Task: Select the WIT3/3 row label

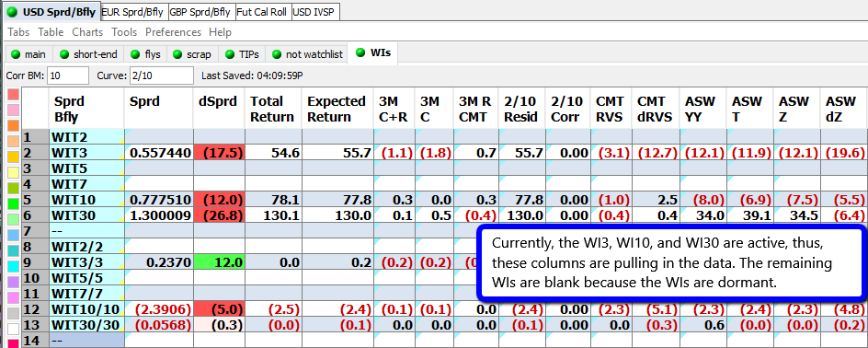Action: (x=87, y=262)
